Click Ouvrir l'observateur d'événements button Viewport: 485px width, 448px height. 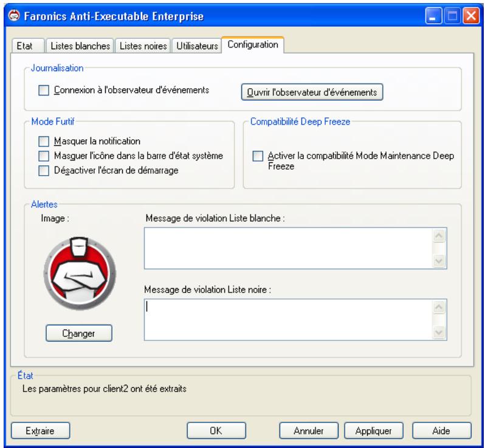(312, 92)
